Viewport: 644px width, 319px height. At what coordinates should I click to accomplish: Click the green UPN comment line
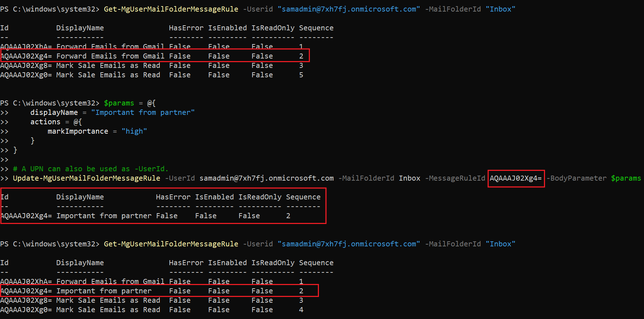tap(90, 169)
